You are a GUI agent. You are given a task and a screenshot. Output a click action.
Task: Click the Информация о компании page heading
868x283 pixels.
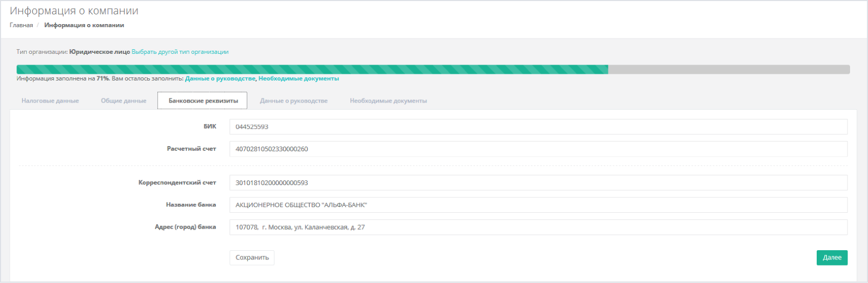point(74,11)
